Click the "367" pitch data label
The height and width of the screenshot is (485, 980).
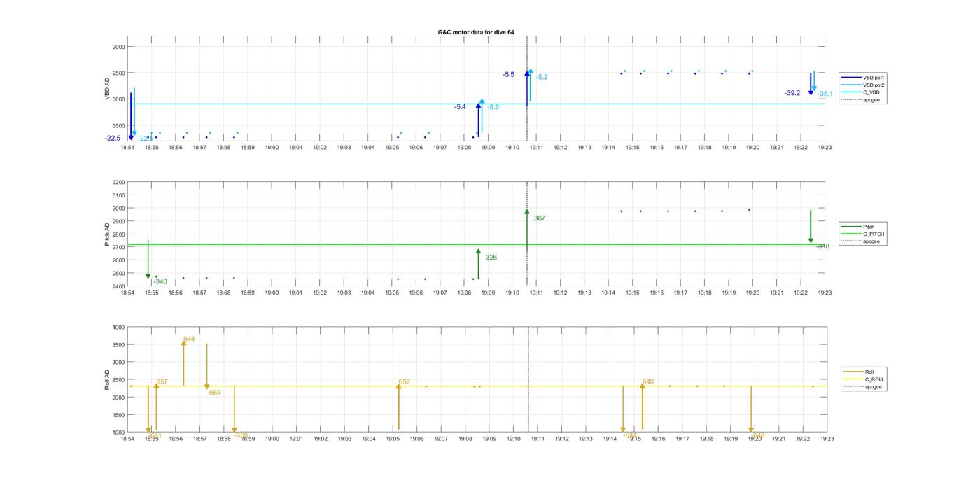(539, 218)
